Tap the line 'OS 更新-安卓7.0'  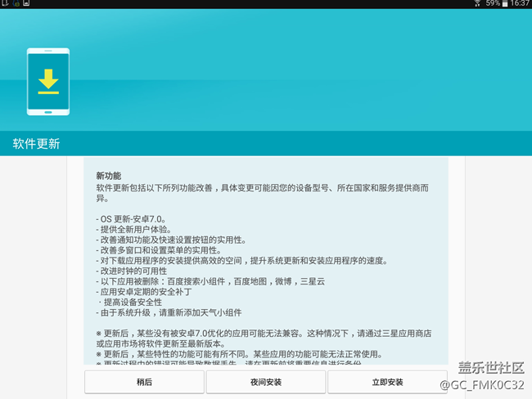pyautogui.click(x=131, y=219)
